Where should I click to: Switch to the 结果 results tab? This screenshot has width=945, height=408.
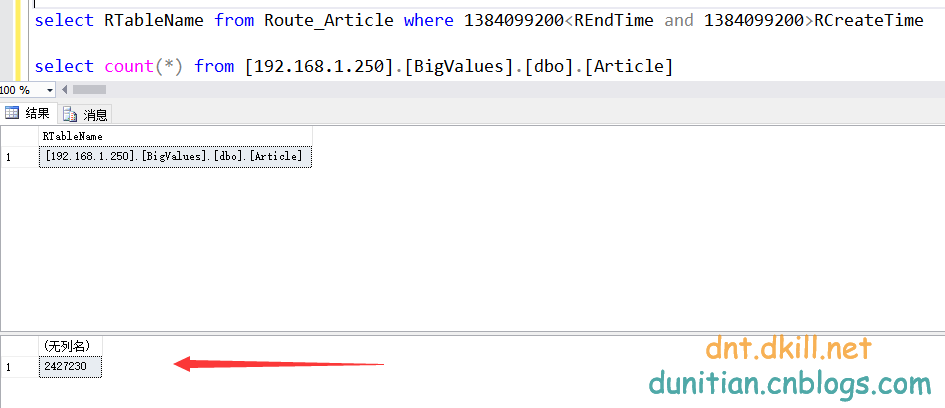tap(28, 113)
